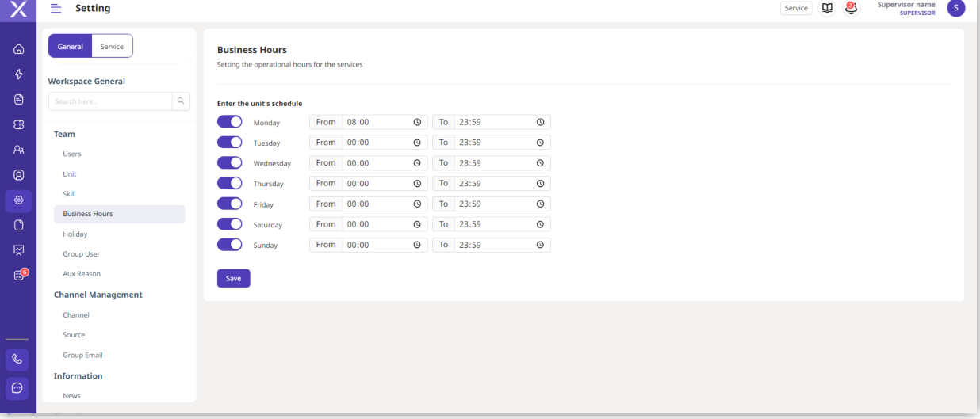This screenshot has height=419, width=980.
Task: Click the search magnifier icon in Workspace General
Action: point(181,101)
